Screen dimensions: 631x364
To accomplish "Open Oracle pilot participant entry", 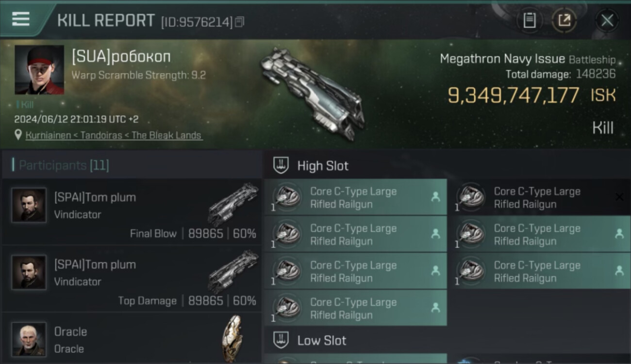I will [132, 338].
